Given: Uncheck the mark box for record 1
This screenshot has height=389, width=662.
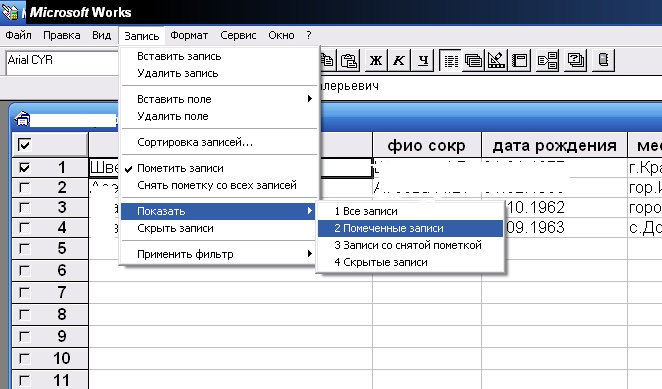Looking at the screenshot, I should tap(24, 168).
